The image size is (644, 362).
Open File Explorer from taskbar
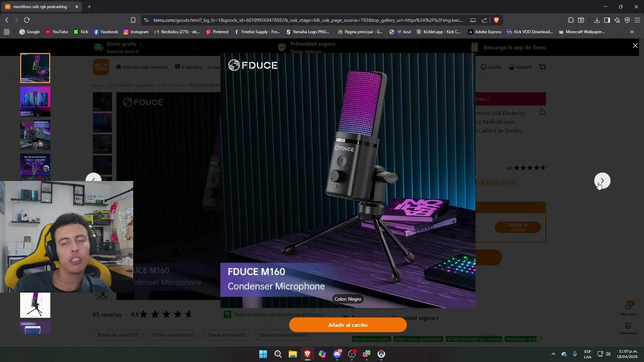point(292,354)
